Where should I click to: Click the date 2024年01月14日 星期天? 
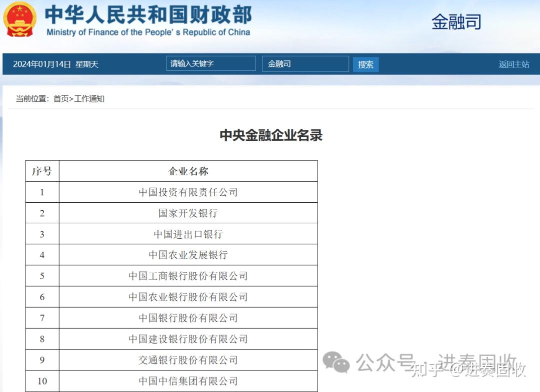click(56, 64)
